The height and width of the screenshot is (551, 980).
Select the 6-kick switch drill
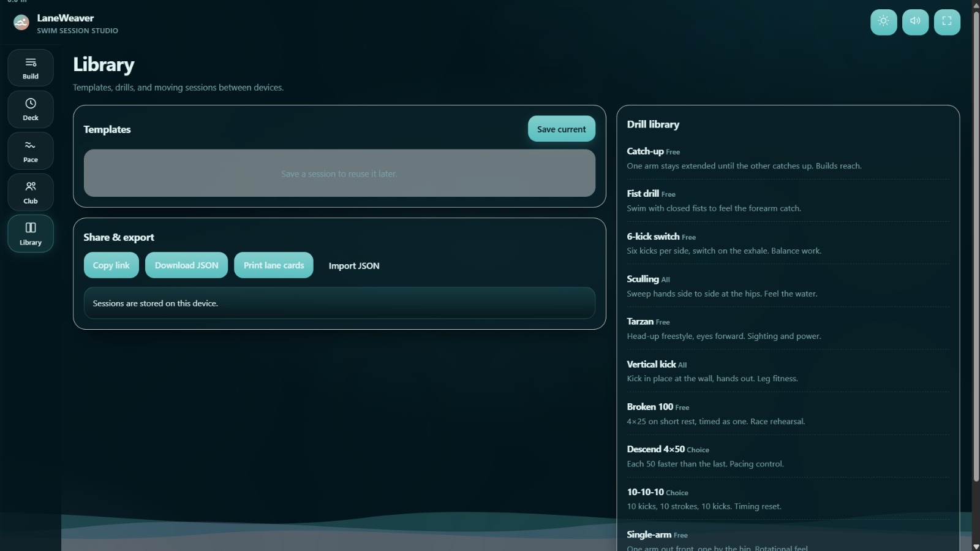tap(788, 243)
